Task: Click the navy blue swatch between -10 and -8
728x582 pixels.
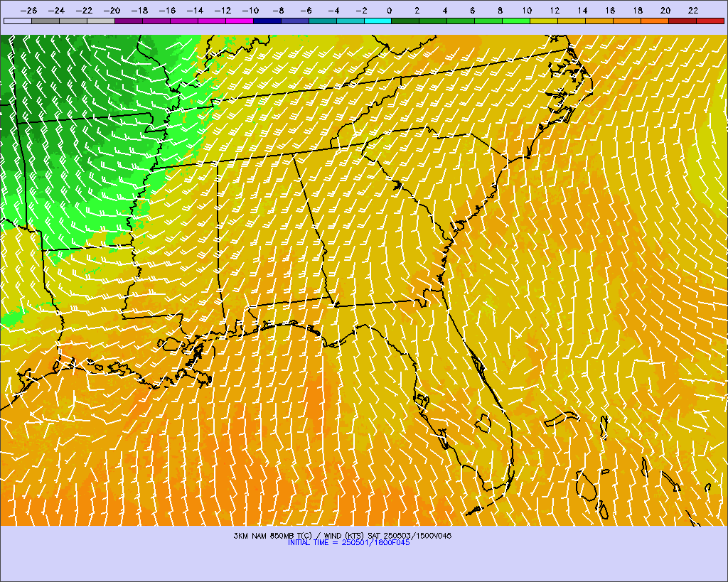Action: click(267, 21)
